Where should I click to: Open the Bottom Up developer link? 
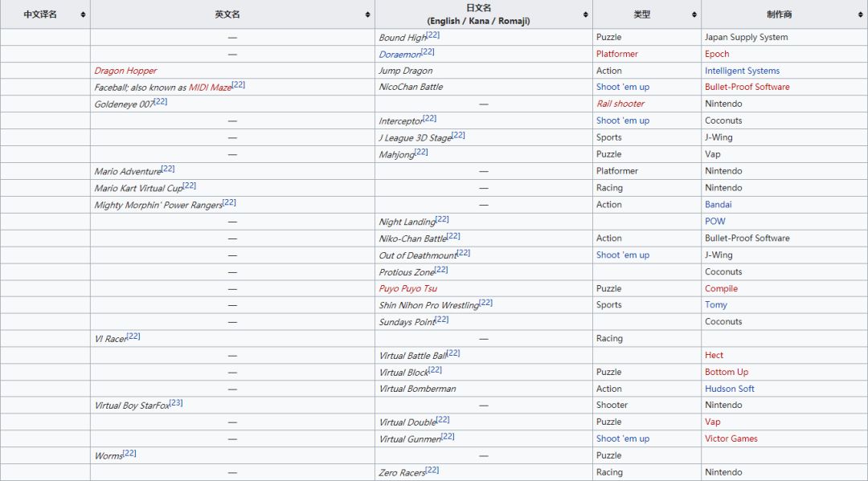pos(727,372)
